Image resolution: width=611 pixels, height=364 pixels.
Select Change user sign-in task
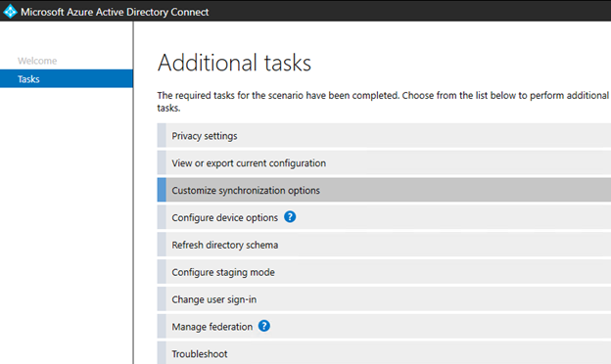click(x=384, y=299)
